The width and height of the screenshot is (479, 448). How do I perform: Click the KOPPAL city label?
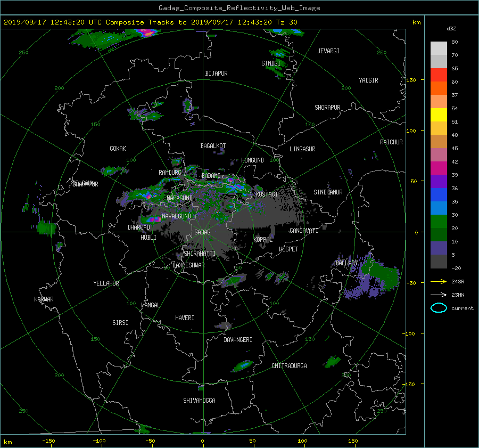click(x=263, y=240)
